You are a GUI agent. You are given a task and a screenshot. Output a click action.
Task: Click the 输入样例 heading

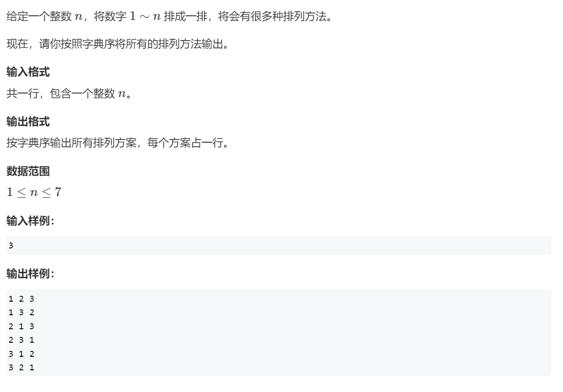(x=30, y=221)
